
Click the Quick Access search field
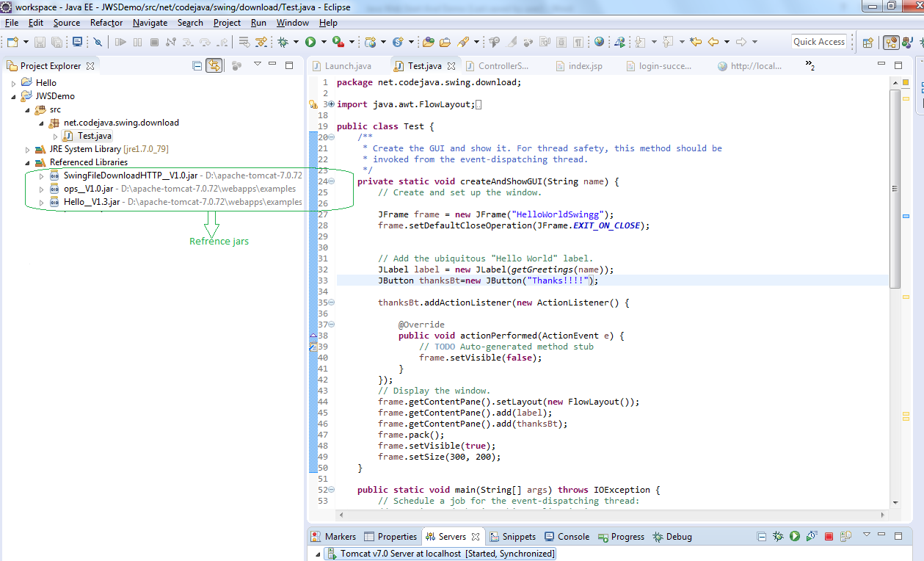pos(819,42)
